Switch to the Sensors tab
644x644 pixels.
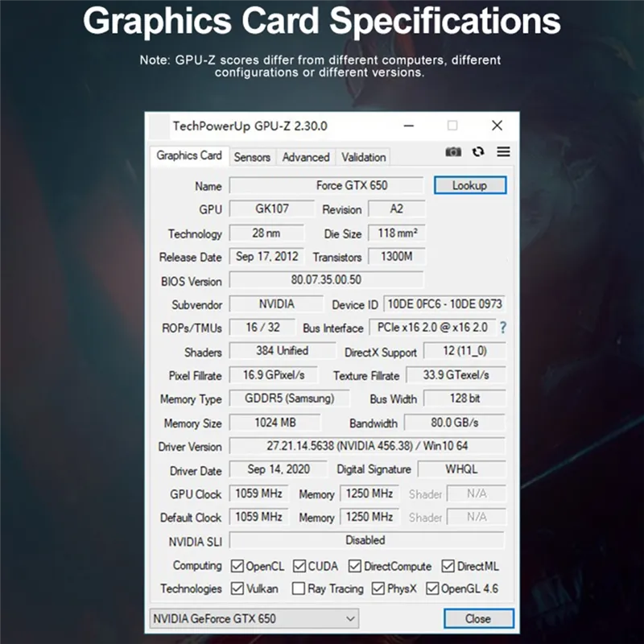[x=252, y=157]
